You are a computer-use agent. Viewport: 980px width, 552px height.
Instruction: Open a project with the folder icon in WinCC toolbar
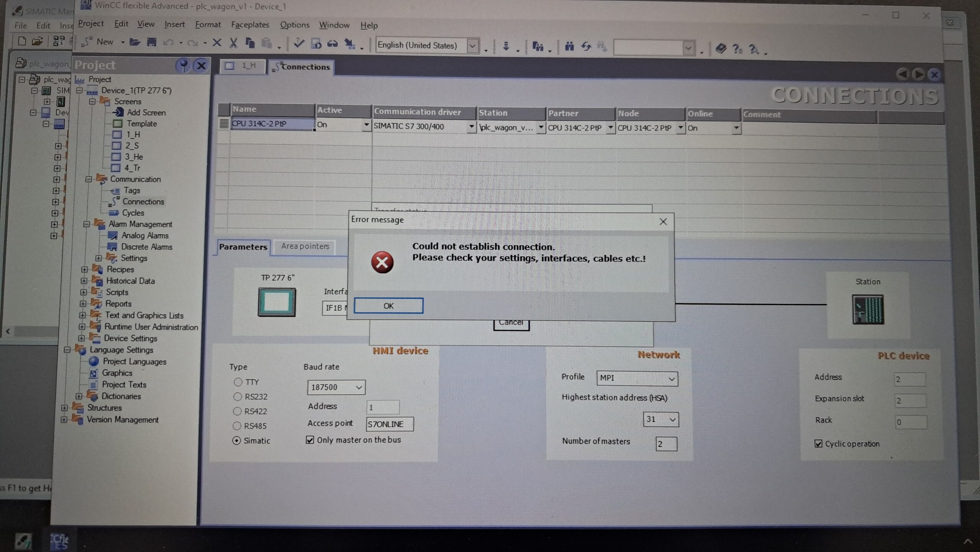134,42
